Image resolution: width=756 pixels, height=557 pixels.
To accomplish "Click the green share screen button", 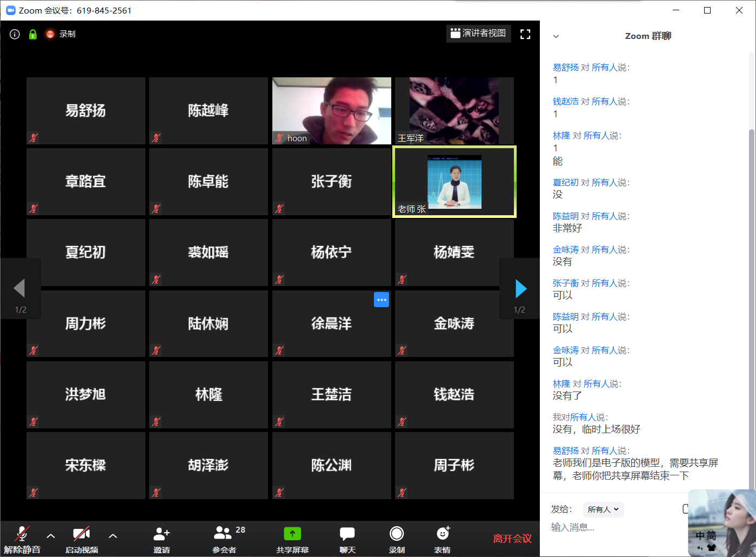I will 292,534.
